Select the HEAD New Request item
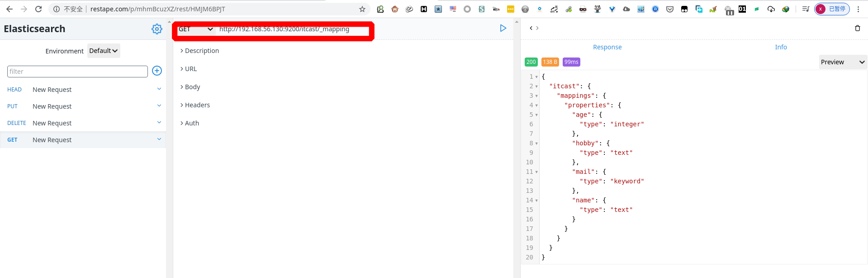 83,90
